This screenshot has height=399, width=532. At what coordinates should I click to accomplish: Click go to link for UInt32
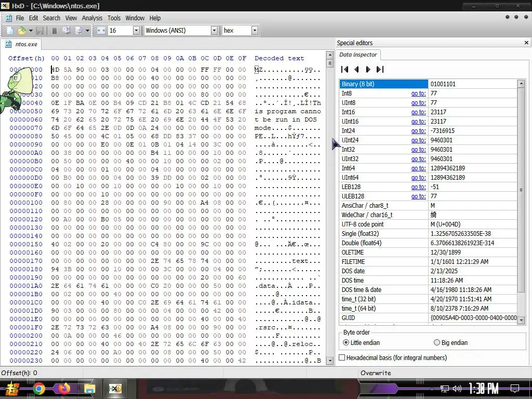tap(418, 159)
